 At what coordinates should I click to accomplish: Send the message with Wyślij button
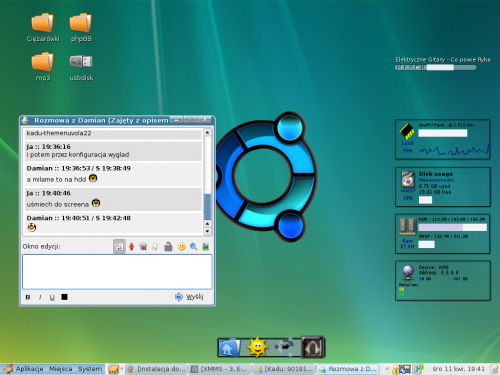tap(189, 296)
